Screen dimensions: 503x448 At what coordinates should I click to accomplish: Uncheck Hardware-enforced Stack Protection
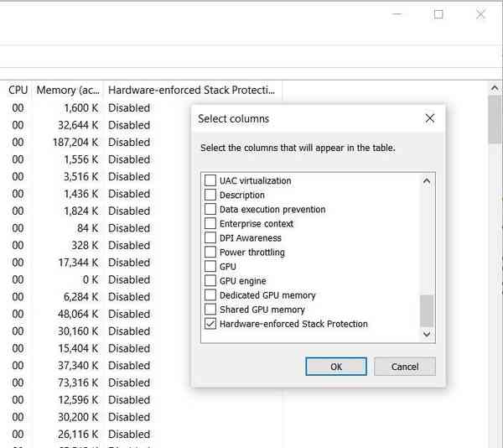(x=210, y=324)
